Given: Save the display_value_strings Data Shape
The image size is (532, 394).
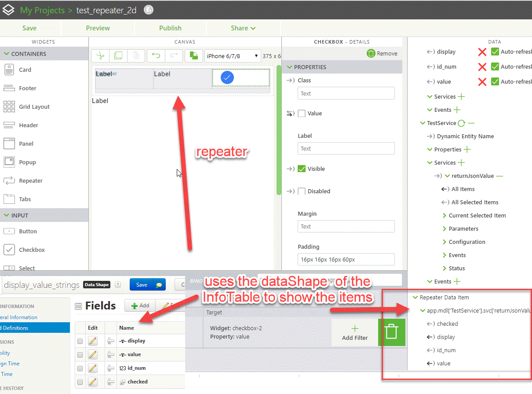Looking at the screenshot, I should (x=147, y=284).
